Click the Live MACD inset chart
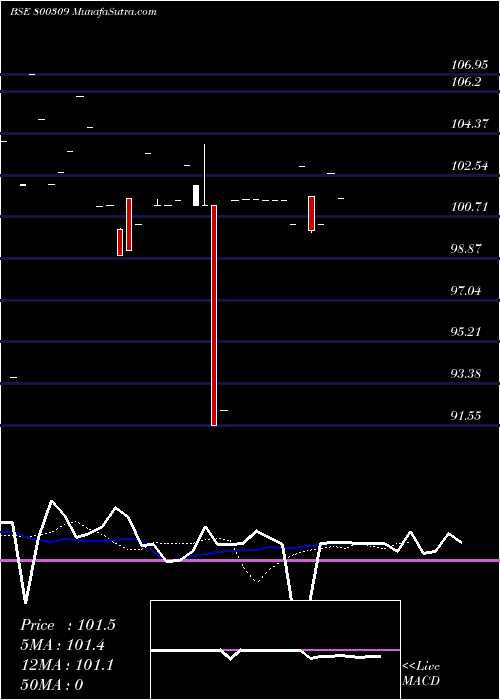This screenshot has height=700, width=500. point(275,650)
